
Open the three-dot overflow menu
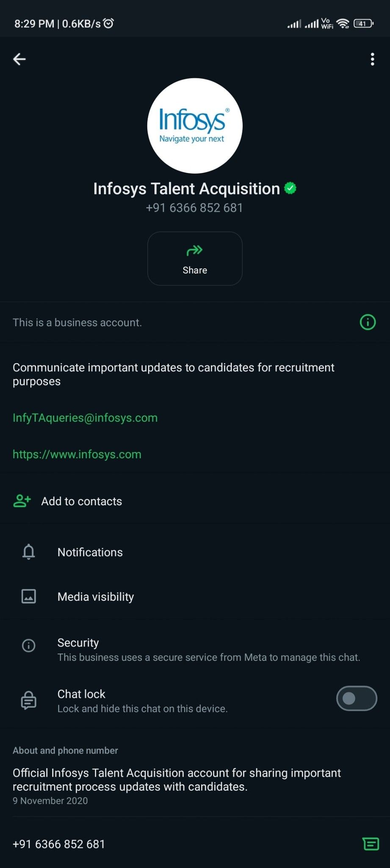tap(372, 59)
